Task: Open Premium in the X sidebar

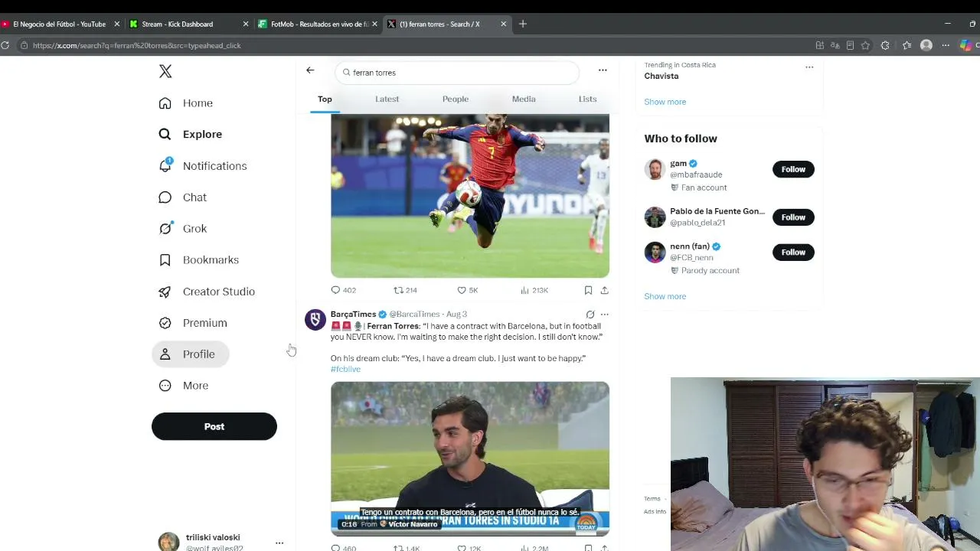Action: [x=192, y=323]
